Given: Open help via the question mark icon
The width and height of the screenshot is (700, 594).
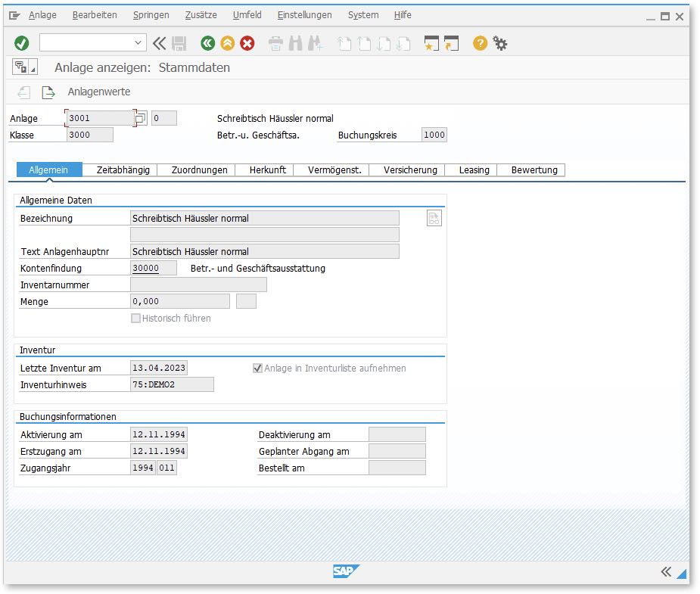Looking at the screenshot, I should [x=480, y=43].
